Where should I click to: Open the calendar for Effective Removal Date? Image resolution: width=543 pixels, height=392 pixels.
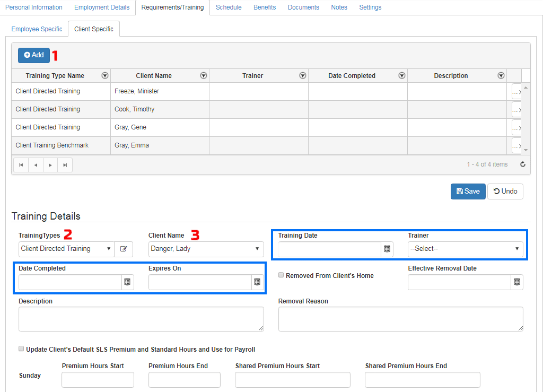coord(517,282)
